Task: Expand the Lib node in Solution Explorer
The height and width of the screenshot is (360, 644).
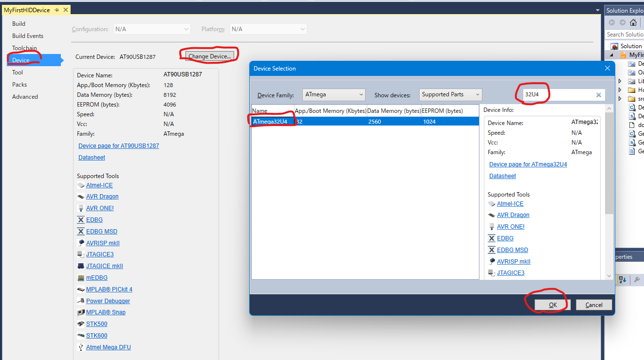Action: (620, 81)
